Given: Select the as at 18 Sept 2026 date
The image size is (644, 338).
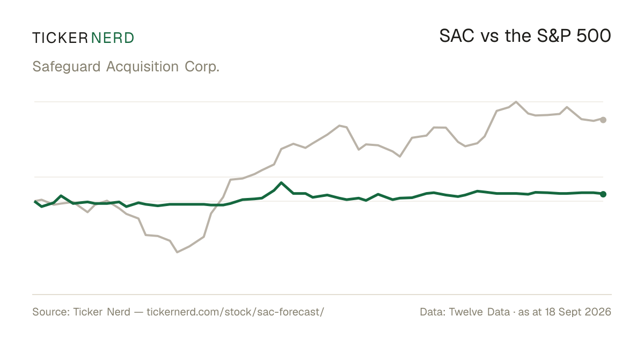Looking at the screenshot, I should [x=565, y=312].
